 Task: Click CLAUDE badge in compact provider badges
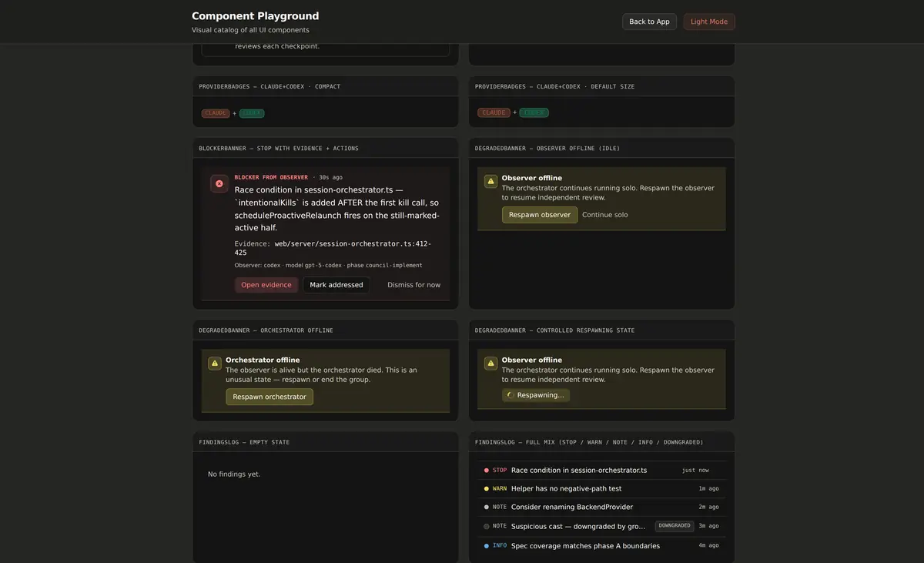coord(216,113)
